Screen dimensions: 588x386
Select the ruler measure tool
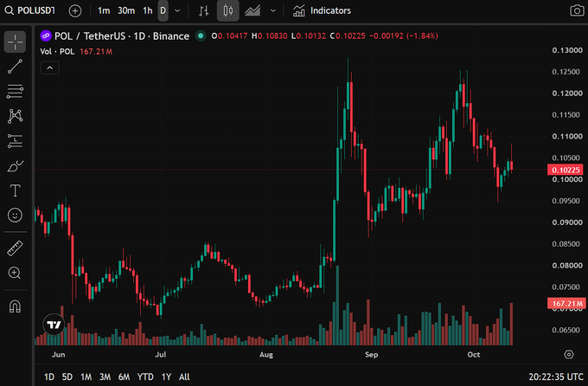click(15, 248)
